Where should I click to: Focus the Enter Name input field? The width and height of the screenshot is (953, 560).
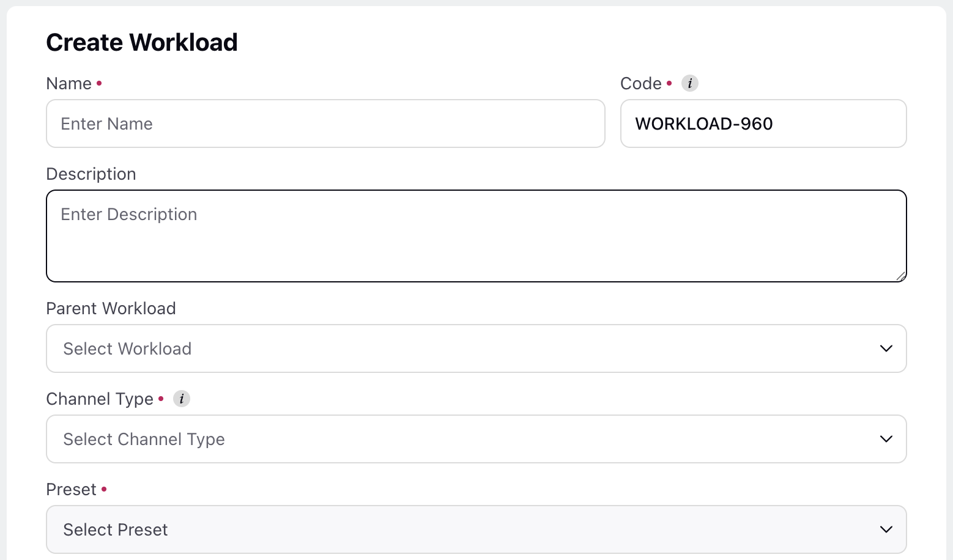(325, 123)
